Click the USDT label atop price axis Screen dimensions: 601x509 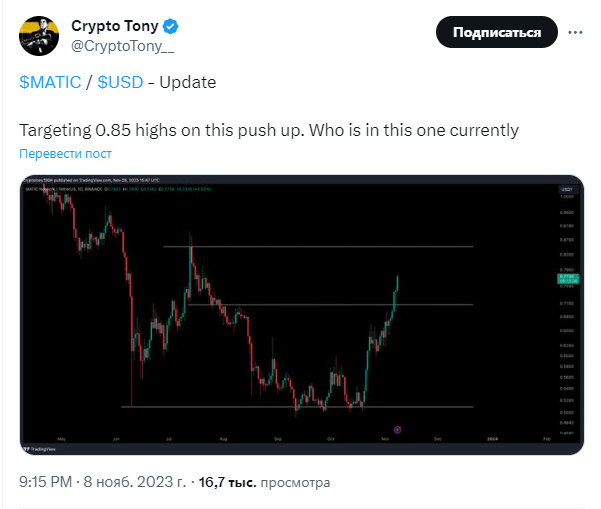(567, 189)
